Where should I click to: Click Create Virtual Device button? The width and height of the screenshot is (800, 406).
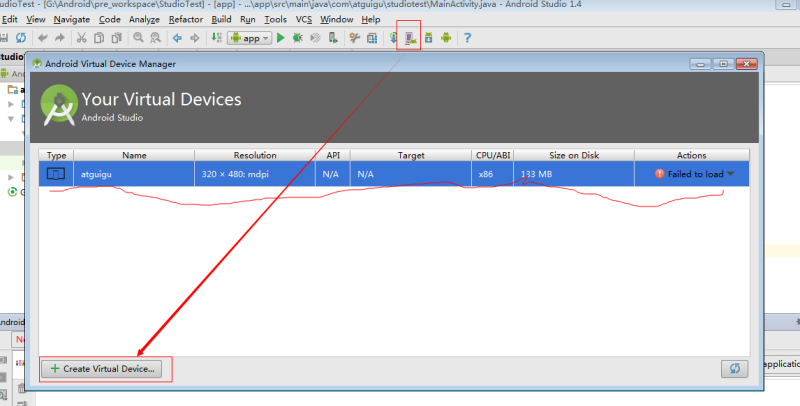pyautogui.click(x=102, y=368)
